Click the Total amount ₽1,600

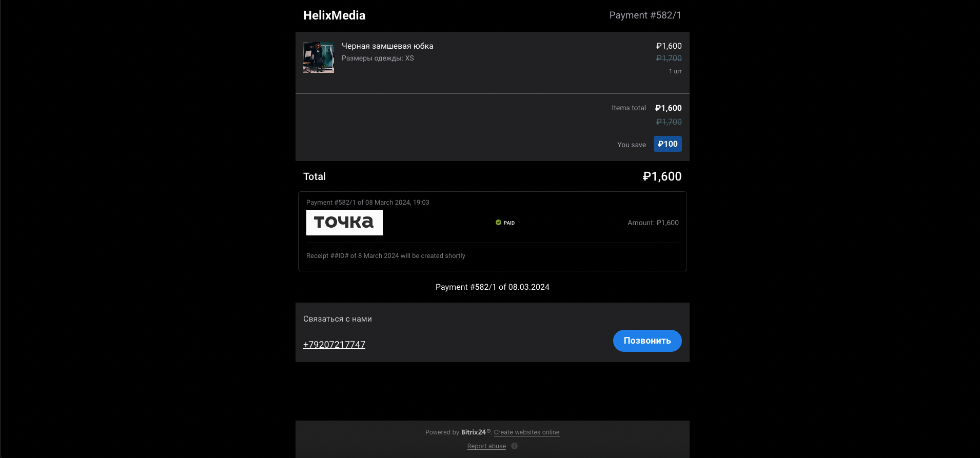pos(662,176)
